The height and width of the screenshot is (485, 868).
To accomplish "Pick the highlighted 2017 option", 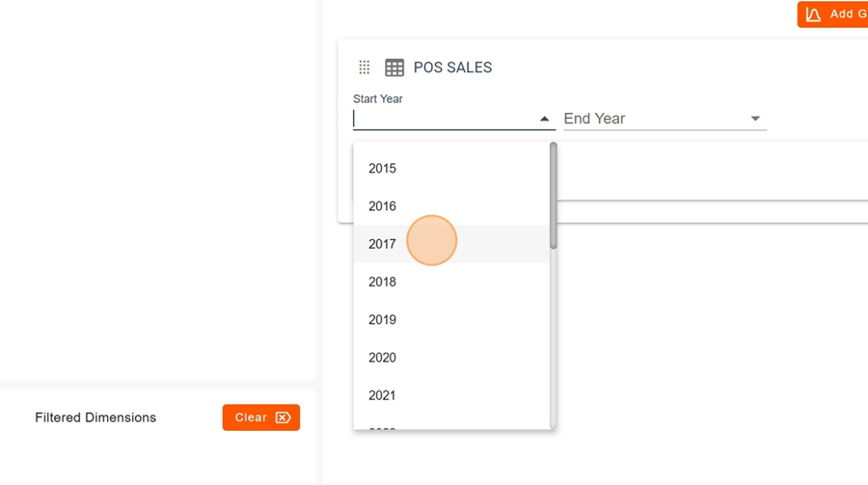I will point(383,244).
